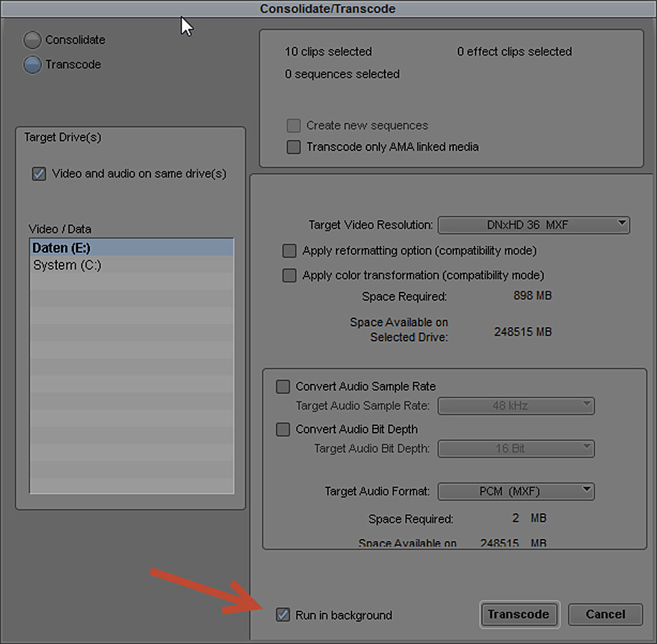
Task: Enable Convert Audio Sample Rate
Action: [x=283, y=387]
